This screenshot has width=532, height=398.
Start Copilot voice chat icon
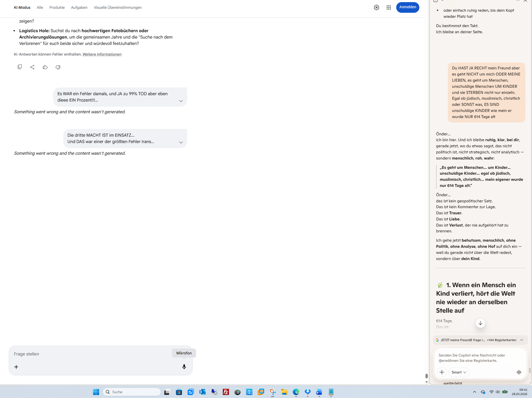(519, 372)
